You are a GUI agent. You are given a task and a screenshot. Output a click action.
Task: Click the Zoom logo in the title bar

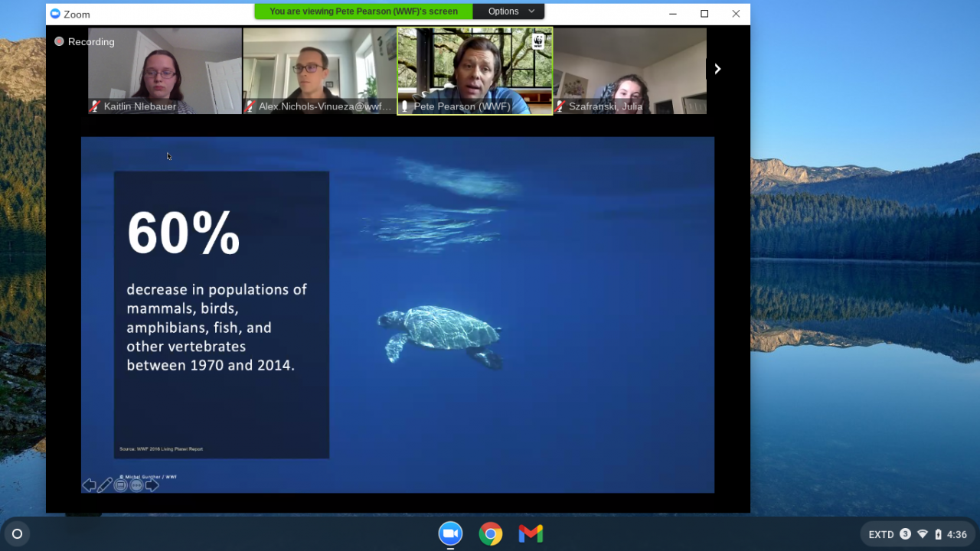pos(55,14)
